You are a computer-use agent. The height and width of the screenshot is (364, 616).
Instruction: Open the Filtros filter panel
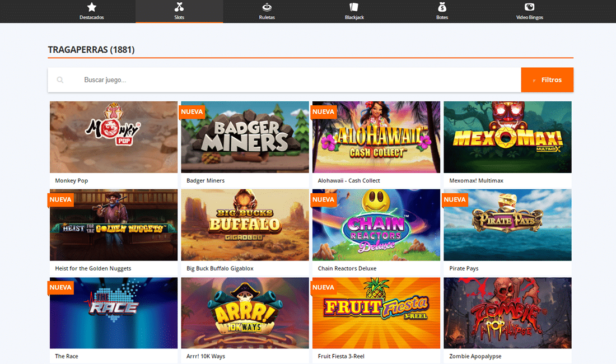click(547, 80)
